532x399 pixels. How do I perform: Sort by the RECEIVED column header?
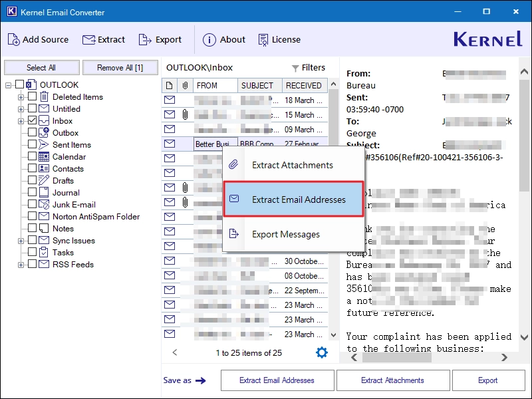pos(305,86)
